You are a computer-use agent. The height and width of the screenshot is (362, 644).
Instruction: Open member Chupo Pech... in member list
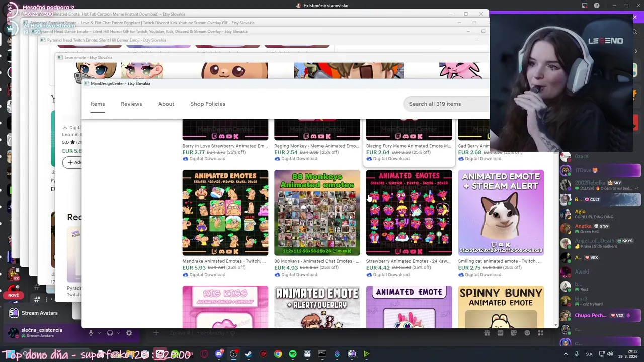pyautogui.click(x=601, y=316)
